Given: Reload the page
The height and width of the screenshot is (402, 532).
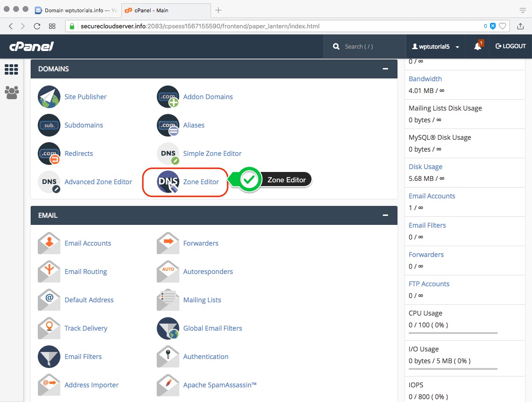Looking at the screenshot, I should tap(37, 26).
